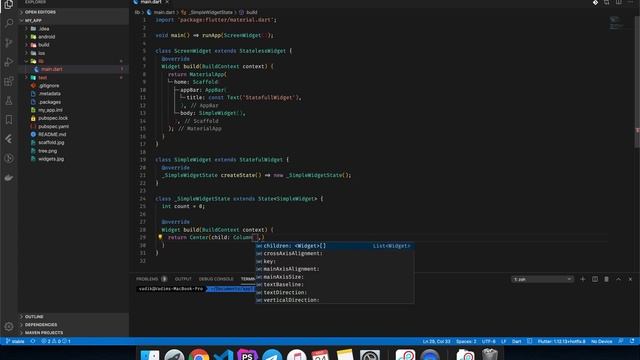Expand the MAVEN PROJECTS section
Image resolution: width=640 pixels, height=360 pixels.
[x=73, y=333]
